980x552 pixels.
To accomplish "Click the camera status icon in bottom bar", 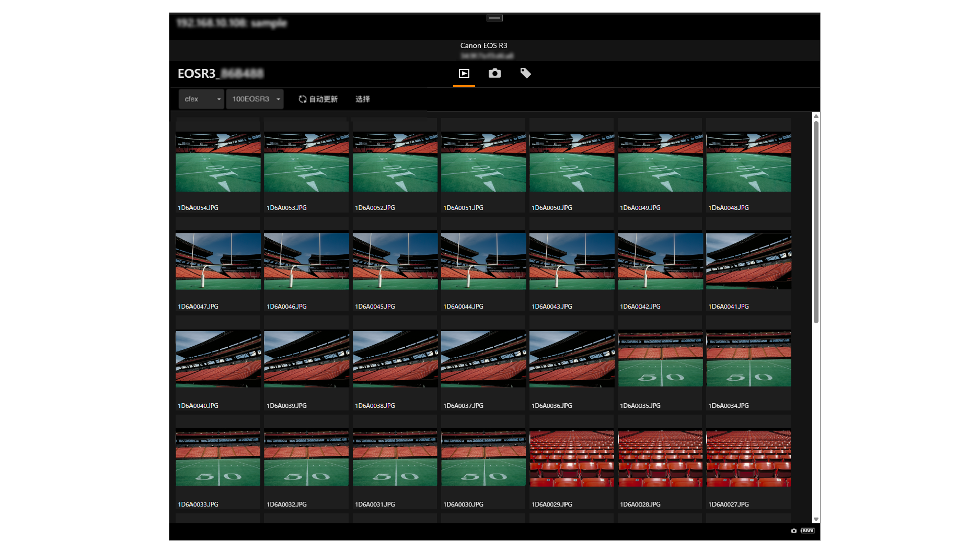I will [x=793, y=531].
